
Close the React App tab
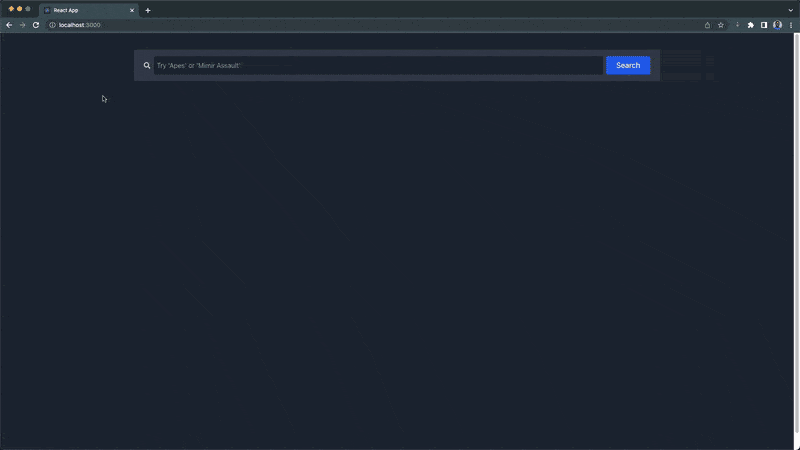click(x=132, y=10)
